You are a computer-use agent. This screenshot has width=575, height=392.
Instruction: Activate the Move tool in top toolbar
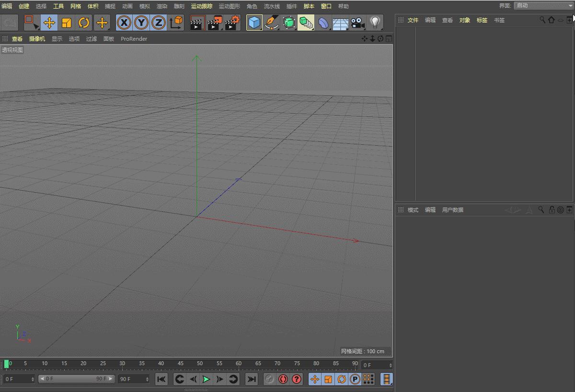point(49,23)
